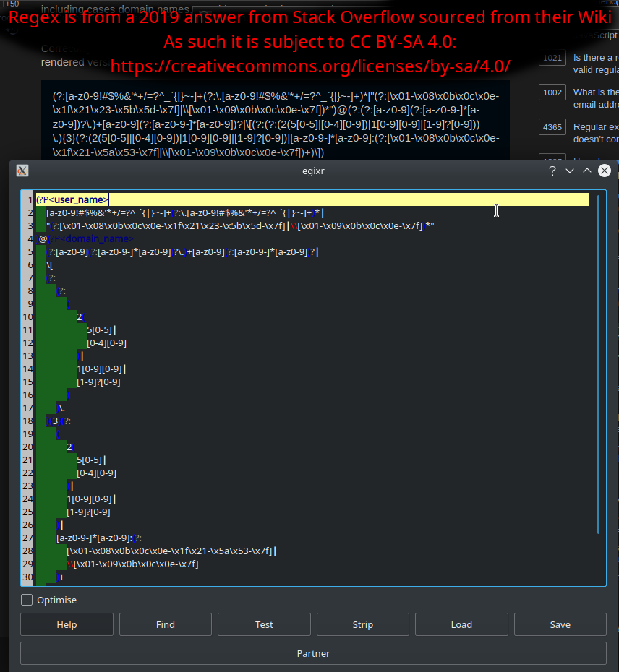619x672 pixels.
Task: Open the Help button in egixr
Action: pyautogui.click(x=67, y=625)
